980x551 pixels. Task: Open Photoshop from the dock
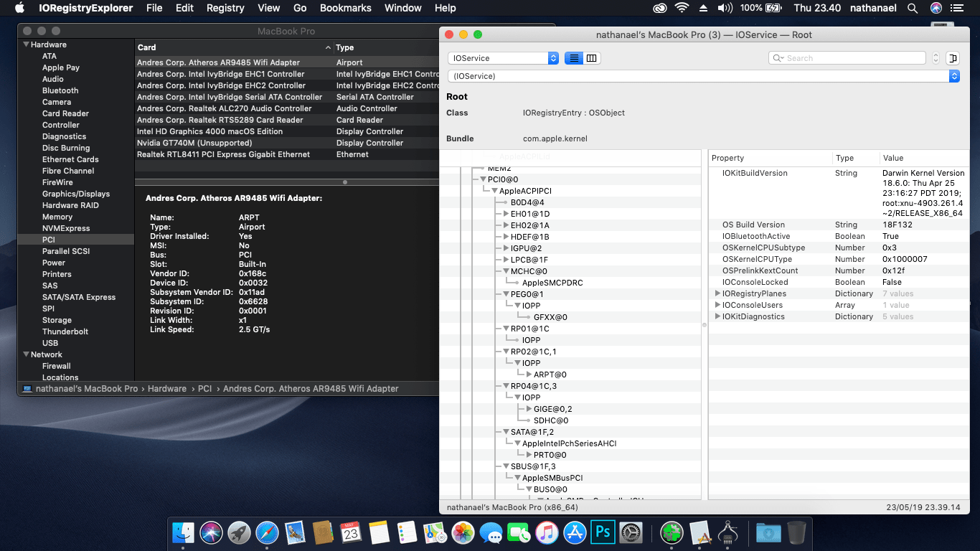tap(602, 532)
